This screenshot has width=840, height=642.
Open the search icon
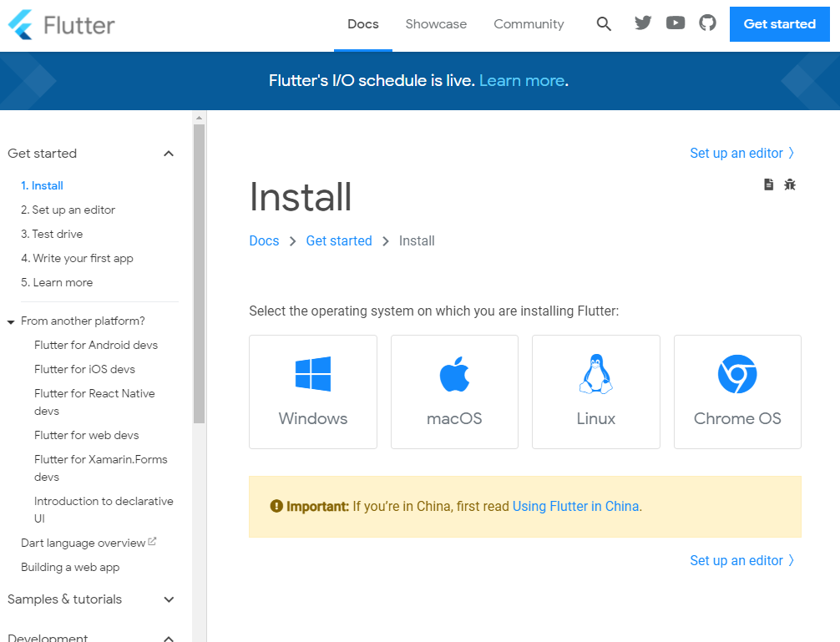(x=604, y=23)
